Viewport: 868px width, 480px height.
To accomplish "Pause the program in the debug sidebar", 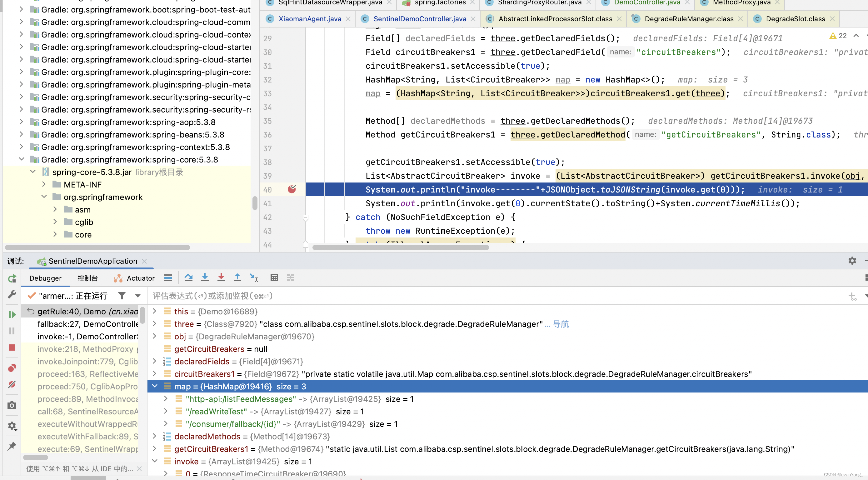I will 12,331.
